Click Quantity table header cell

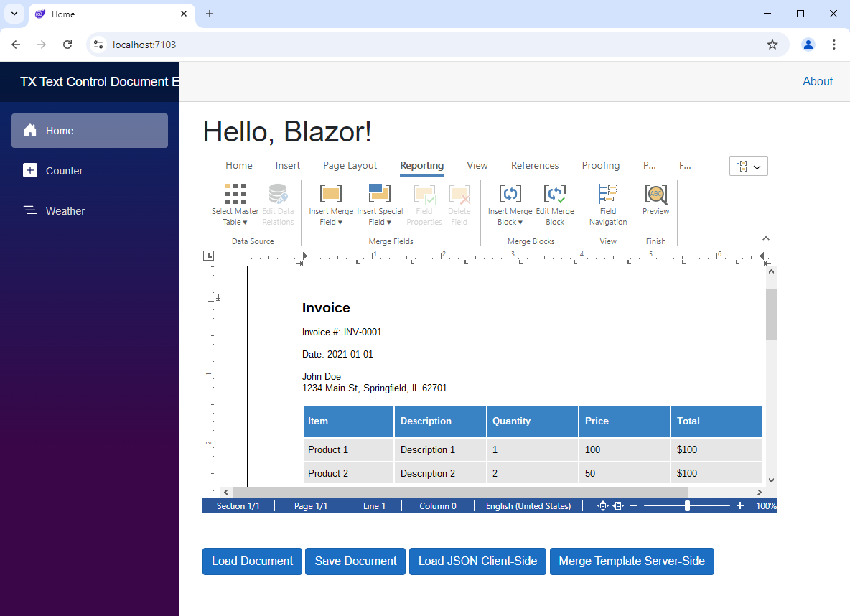(532, 421)
